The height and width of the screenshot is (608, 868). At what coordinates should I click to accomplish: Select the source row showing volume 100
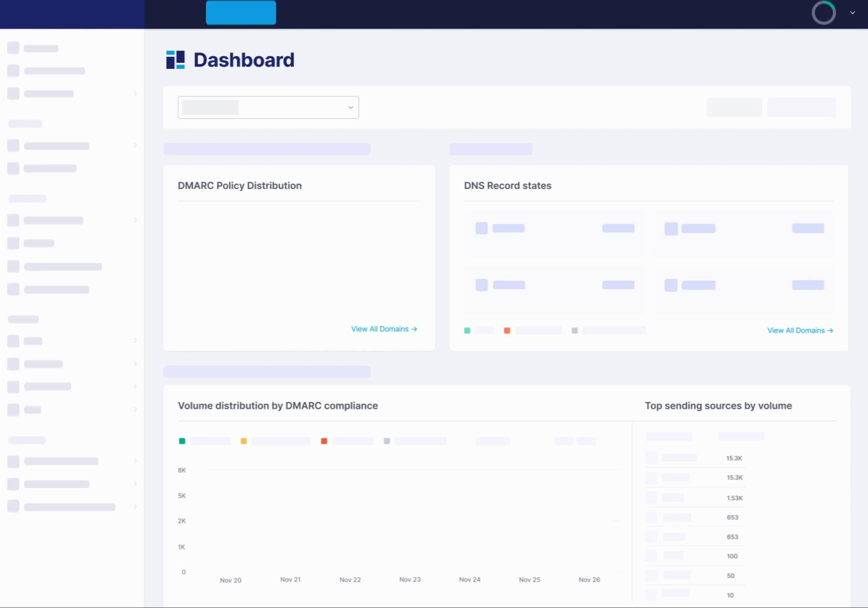tap(695, 556)
